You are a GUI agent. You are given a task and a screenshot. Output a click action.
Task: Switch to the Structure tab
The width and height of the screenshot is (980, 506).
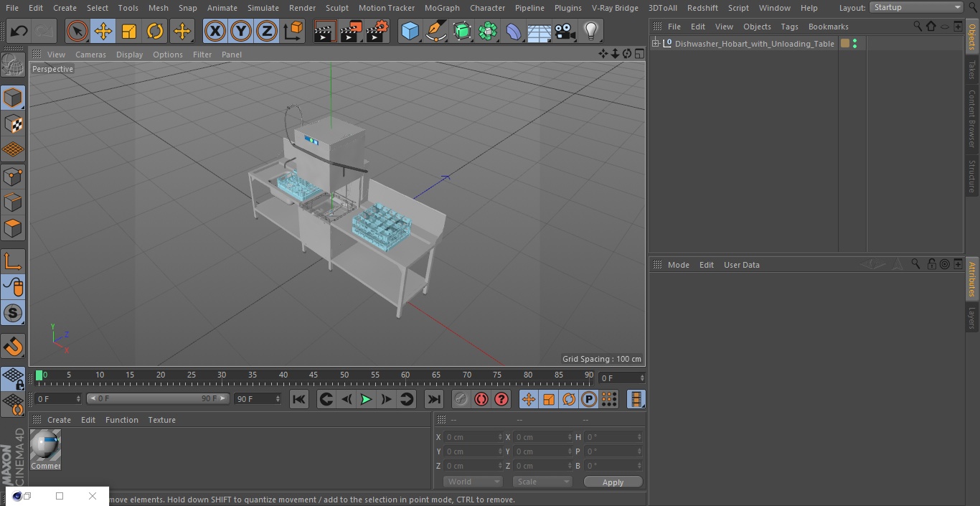tap(972, 176)
